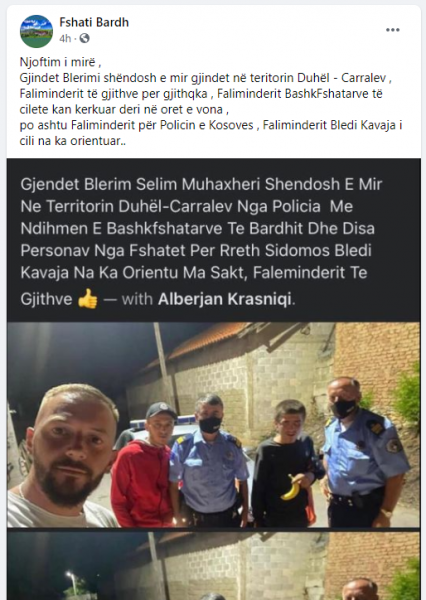426x600 pixels.
Task: Click the word 'with' before the tagged name
Action: click(x=137, y=299)
